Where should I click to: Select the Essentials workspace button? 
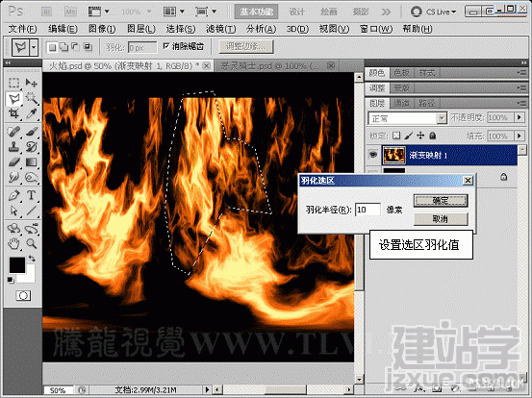[x=256, y=12]
